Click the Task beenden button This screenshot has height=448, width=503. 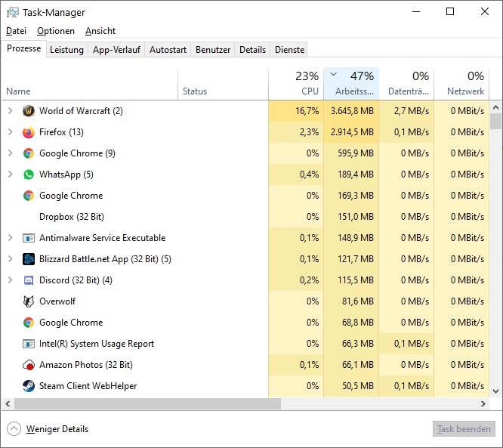tap(464, 429)
